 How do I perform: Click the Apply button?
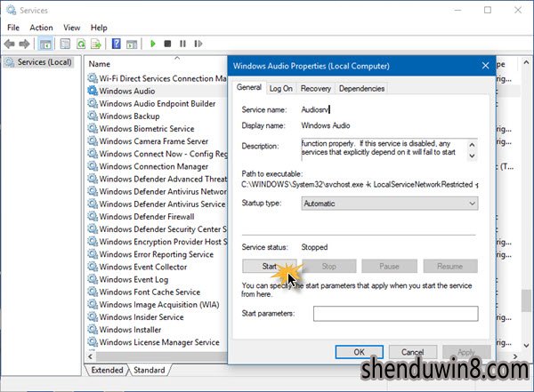click(466, 352)
